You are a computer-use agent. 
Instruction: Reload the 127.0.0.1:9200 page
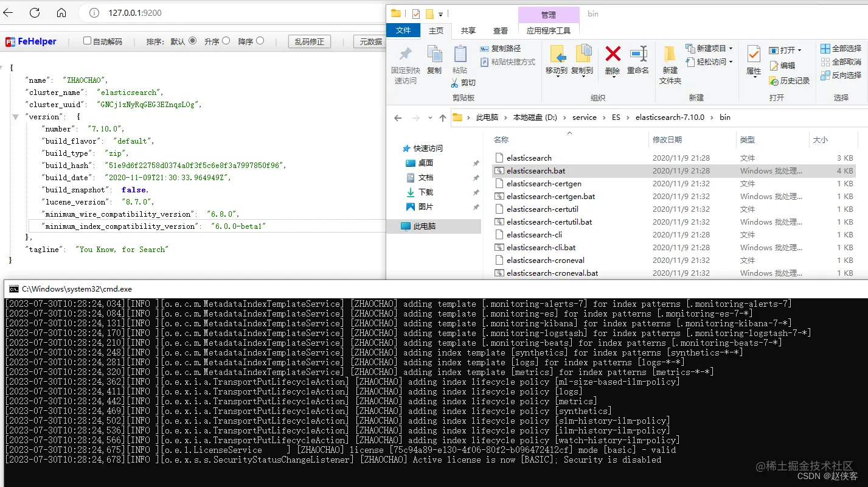[x=35, y=12]
